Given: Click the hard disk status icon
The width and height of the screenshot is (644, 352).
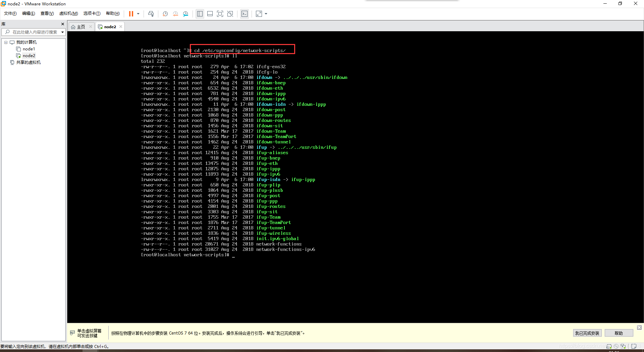Looking at the screenshot, I should point(609,346).
